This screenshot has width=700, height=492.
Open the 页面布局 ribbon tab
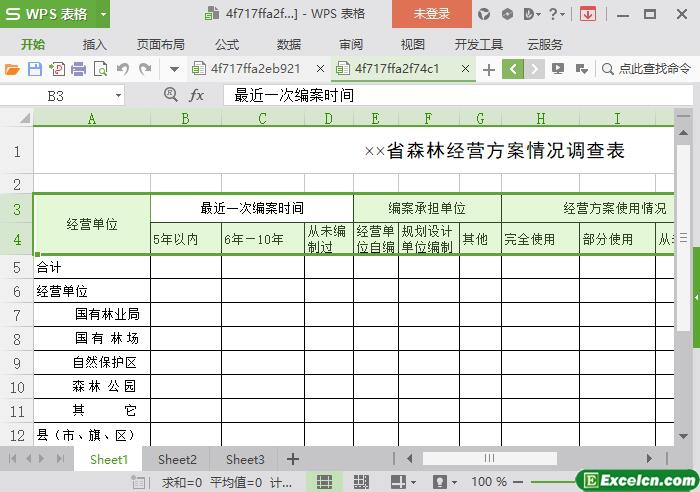click(161, 44)
